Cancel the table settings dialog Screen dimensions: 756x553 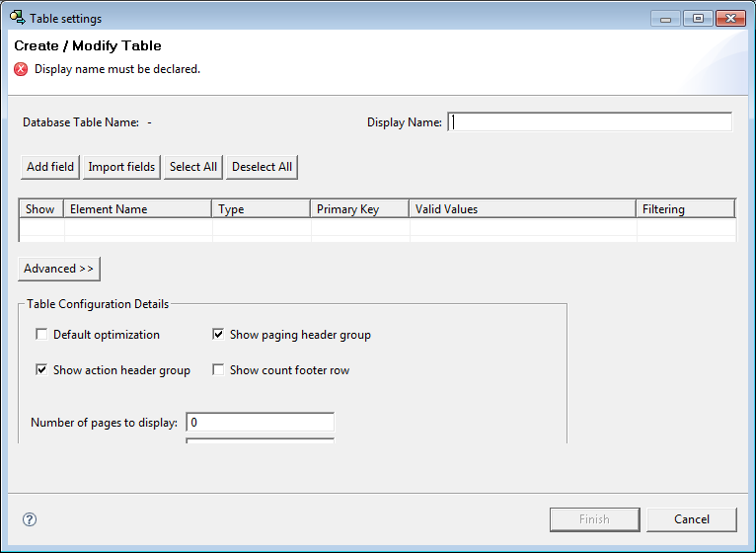coord(692,519)
